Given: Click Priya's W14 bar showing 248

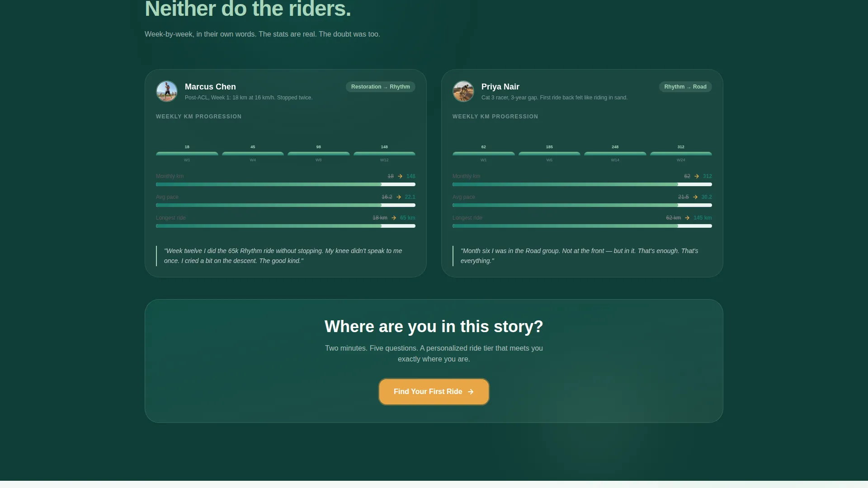Looking at the screenshot, I should tap(615, 154).
